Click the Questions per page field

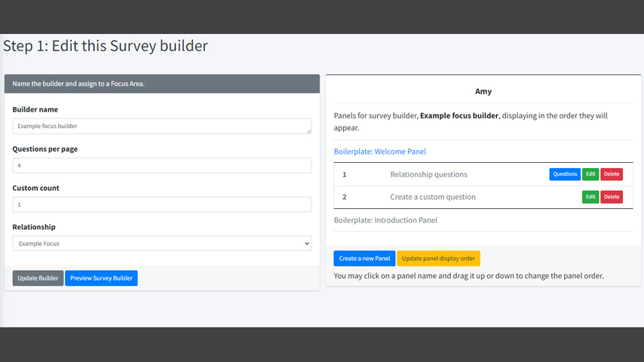click(x=162, y=166)
